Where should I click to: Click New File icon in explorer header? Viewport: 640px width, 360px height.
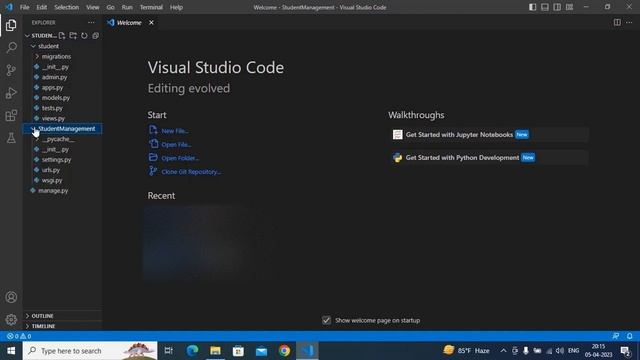[62, 36]
